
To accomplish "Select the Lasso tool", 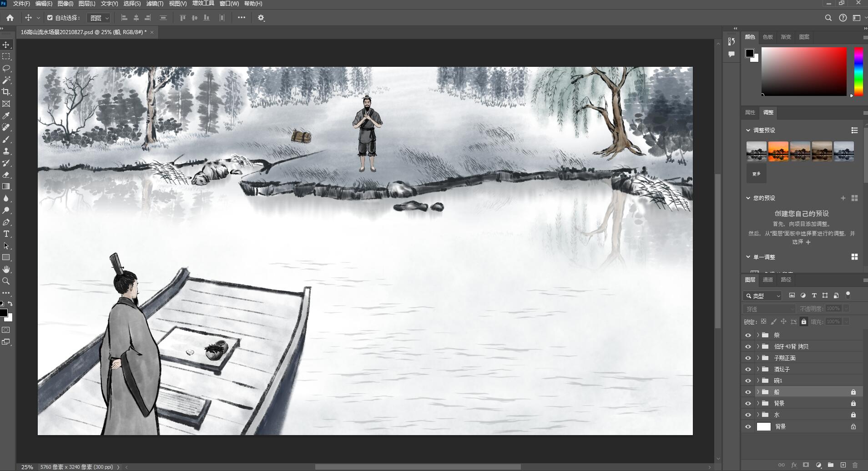I will tap(6, 68).
